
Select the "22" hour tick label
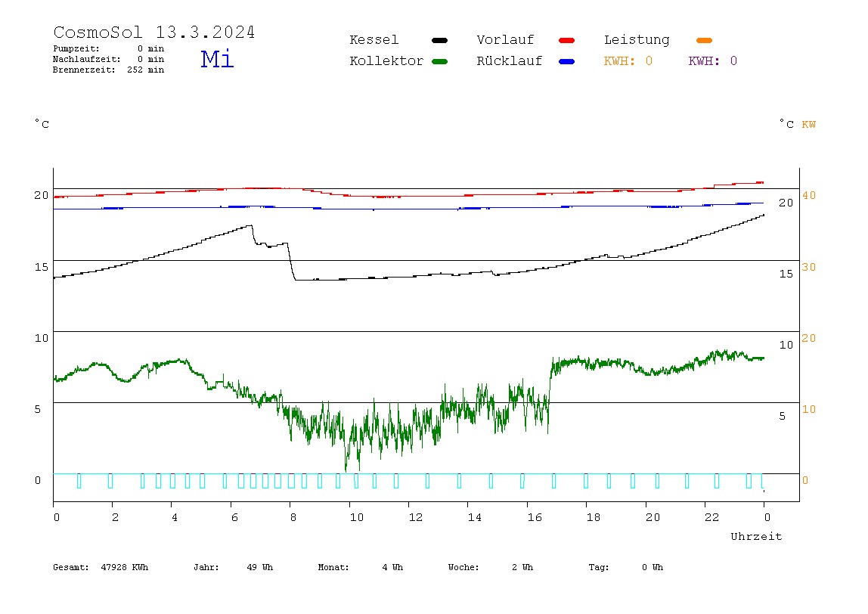click(712, 517)
